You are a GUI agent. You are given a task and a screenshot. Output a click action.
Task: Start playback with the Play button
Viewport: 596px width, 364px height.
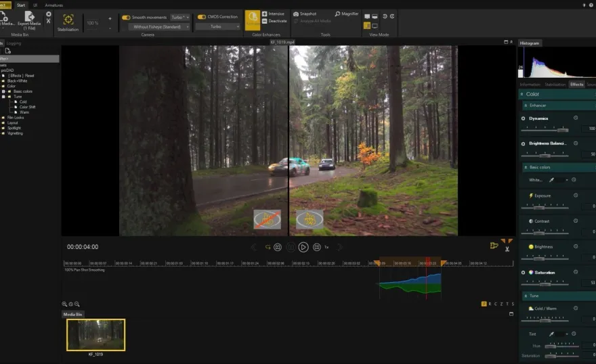[x=303, y=247]
